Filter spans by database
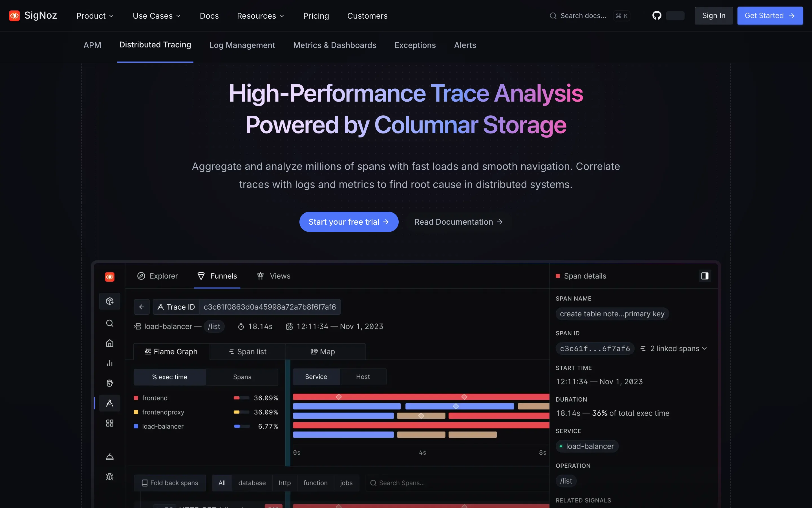Screen dimensions: 812x508 coord(252,483)
